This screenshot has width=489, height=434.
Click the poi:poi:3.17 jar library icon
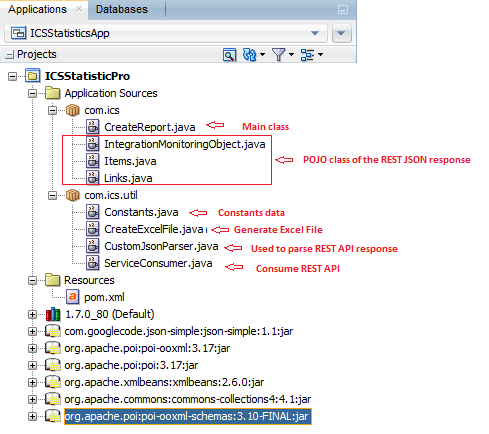[53, 365]
